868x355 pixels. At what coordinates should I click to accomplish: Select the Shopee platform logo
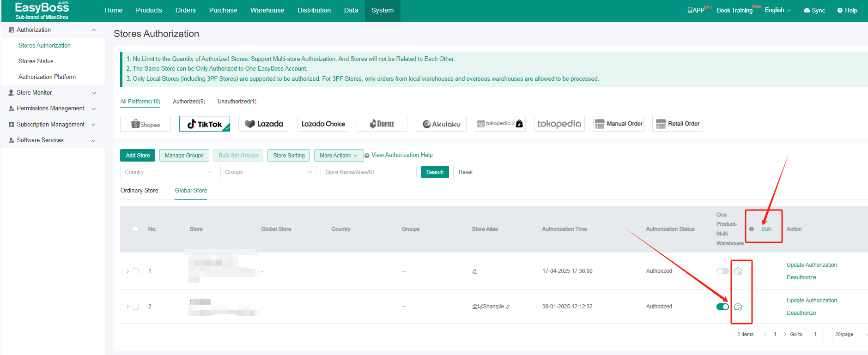(146, 124)
